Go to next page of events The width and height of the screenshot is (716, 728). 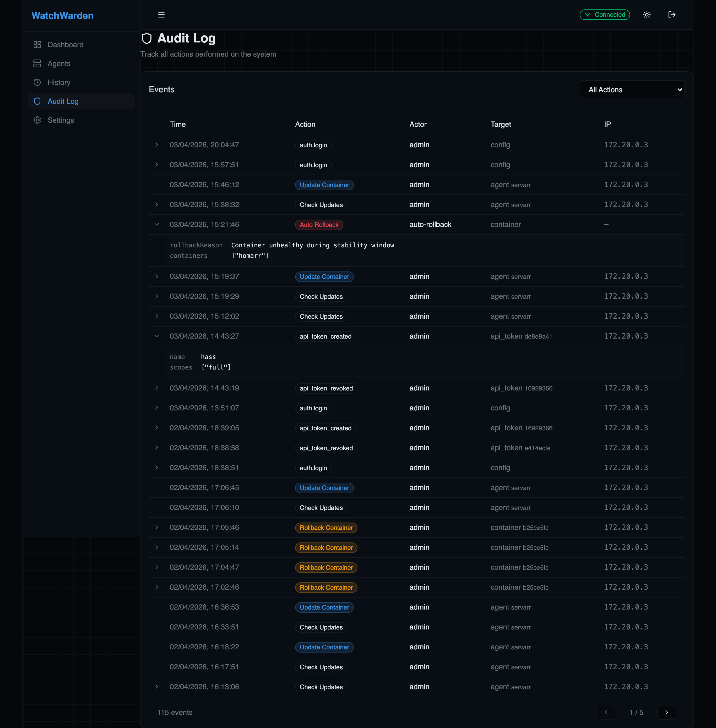[x=667, y=712]
